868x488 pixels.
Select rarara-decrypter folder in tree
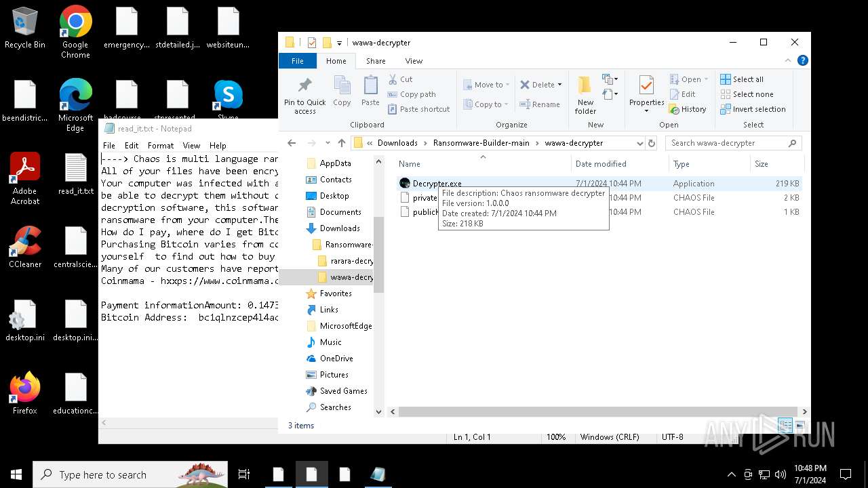(346, 261)
